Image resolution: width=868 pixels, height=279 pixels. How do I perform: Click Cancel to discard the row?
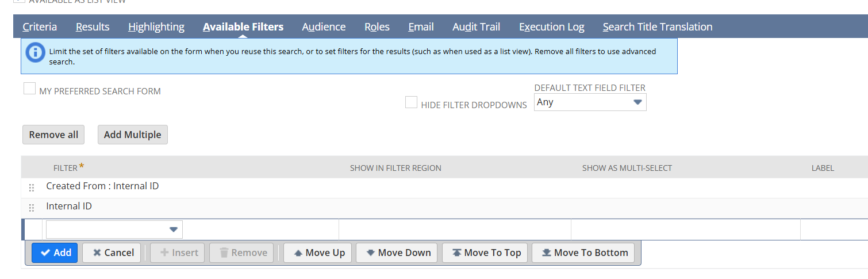point(112,253)
